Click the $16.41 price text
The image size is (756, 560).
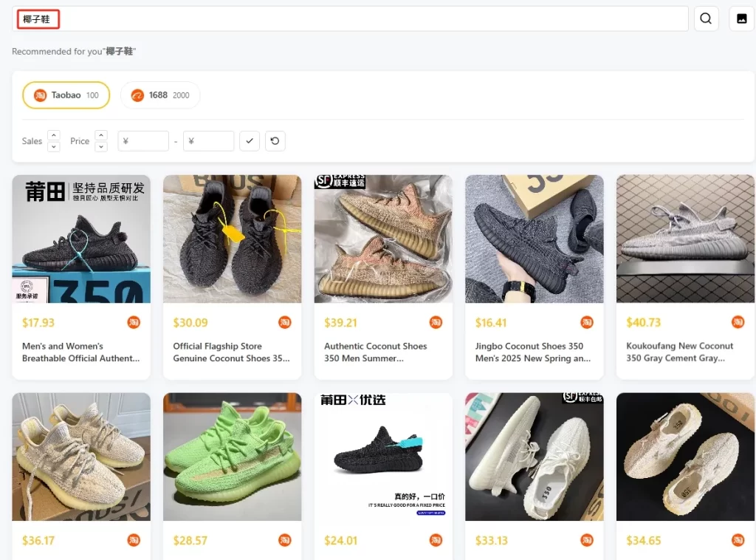coord(491,323)
